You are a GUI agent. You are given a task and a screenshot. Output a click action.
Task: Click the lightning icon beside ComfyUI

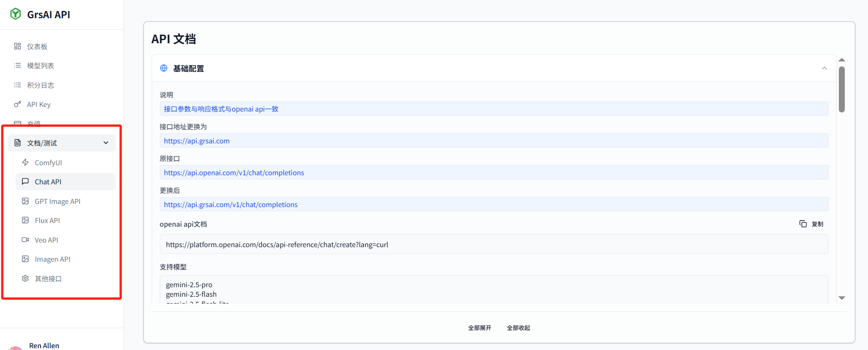click(26, 162)
